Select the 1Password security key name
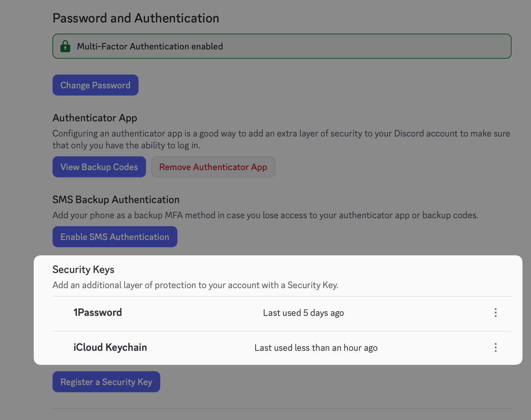Screen dimensions: 531x420 pyautogui.click(x=98, y=313)
